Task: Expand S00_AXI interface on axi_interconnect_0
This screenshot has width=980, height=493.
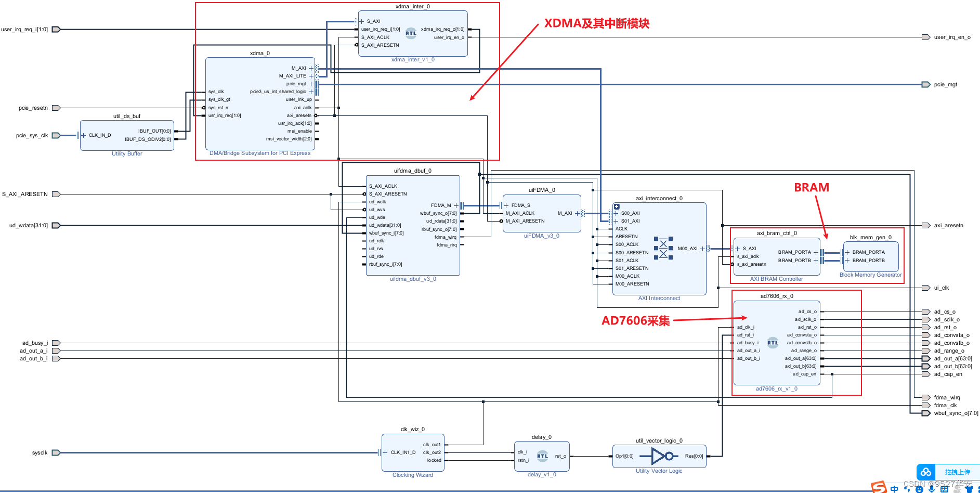Action: (616, 213)
